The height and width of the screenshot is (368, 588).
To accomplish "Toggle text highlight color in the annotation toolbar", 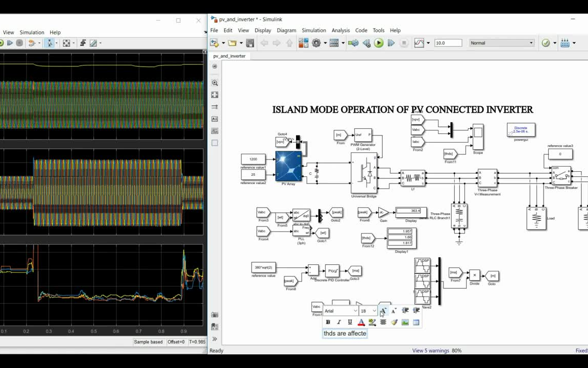I will coord(372,322).
